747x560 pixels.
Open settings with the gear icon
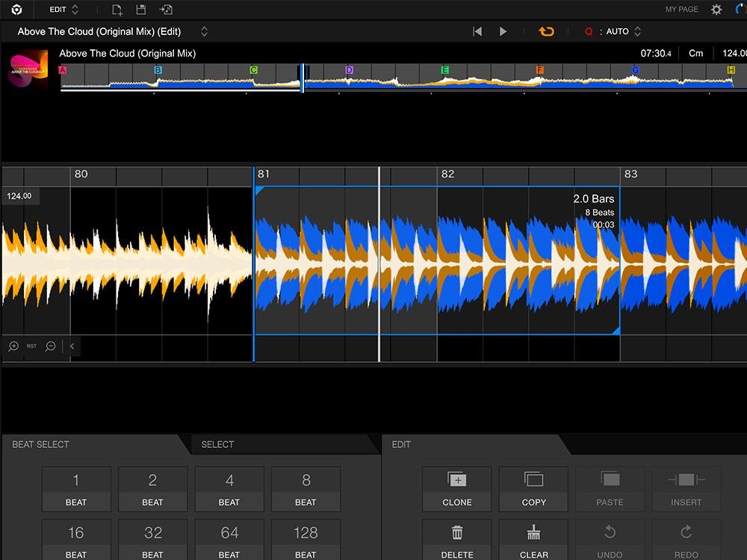(x=716, y=10)
